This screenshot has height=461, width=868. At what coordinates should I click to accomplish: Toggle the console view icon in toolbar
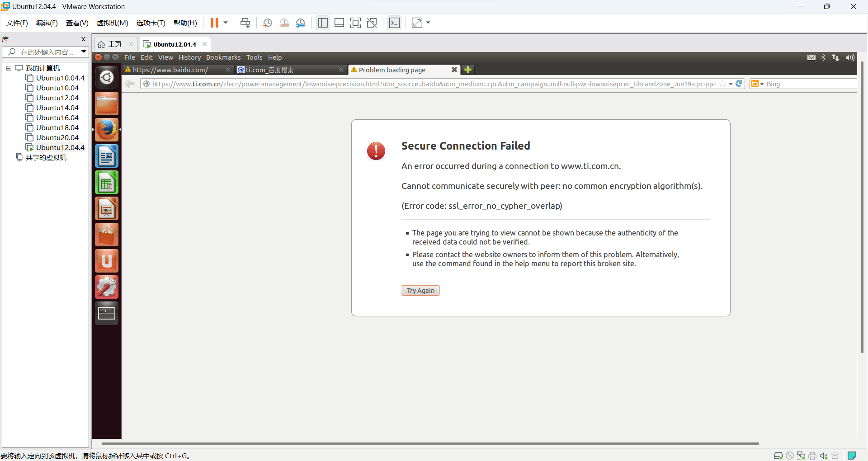coord(394,23)
